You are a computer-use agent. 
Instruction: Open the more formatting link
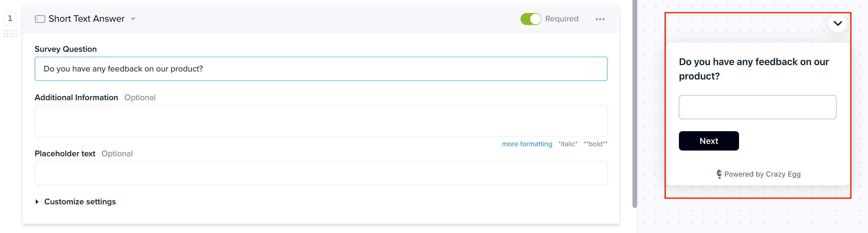pyautogui.click(x=527, y=144)
